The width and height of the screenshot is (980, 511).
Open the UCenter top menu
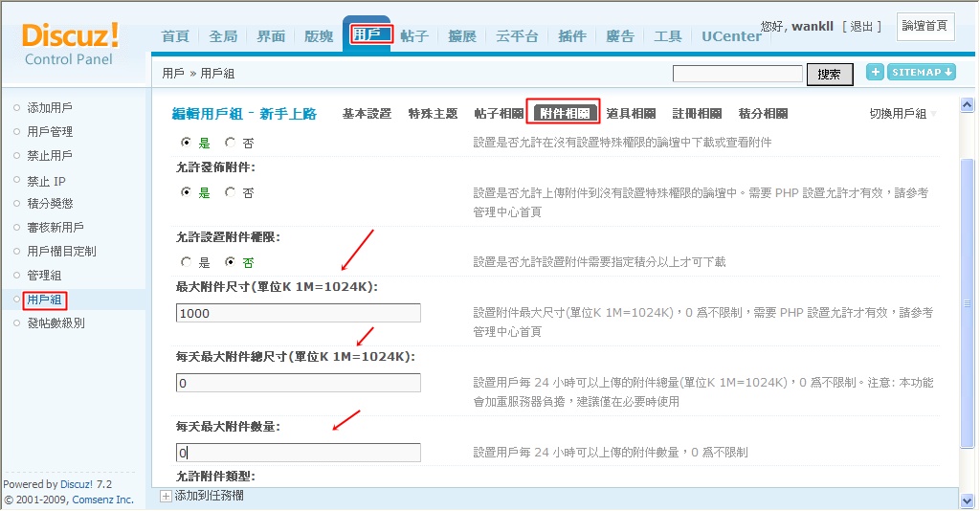click(x=731, y=36)
